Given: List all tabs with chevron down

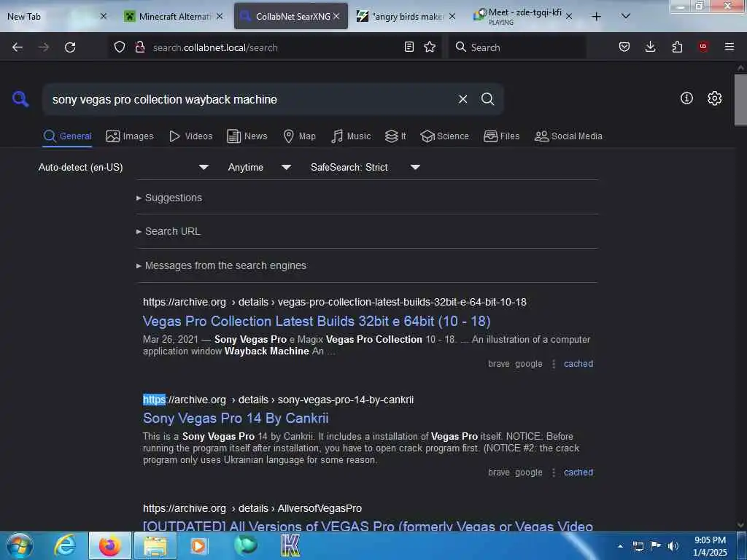Looking at the screenshot, I should tap(625, 16).
